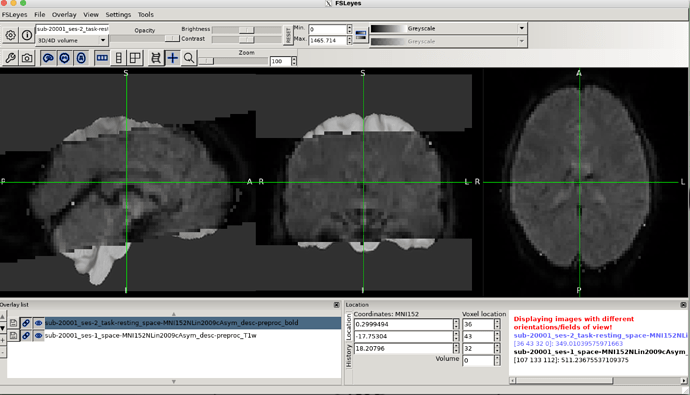Image resolution: width=690 pixels, height=395 pixels.
Task: Open the first Greyscale colour map dropdown
Action: [x=448, y=29]
